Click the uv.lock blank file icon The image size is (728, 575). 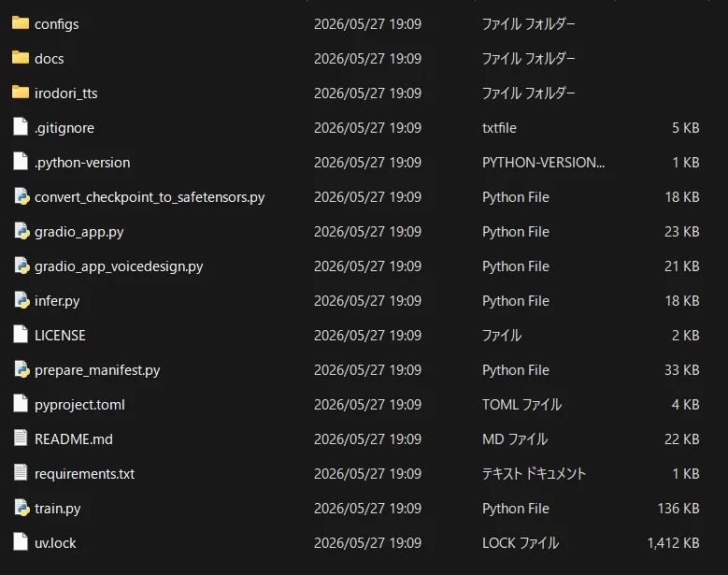click(21, 542)
